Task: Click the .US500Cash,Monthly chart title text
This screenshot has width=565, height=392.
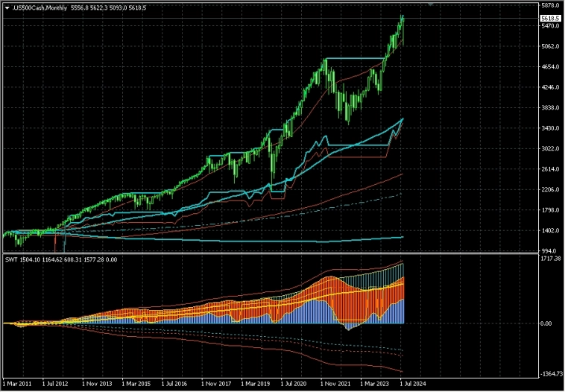Action: 39,7
